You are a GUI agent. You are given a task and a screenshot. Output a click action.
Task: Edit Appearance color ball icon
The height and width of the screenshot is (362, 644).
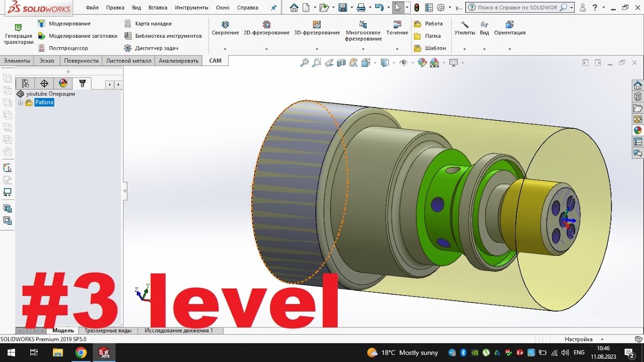tap(422, 63)
